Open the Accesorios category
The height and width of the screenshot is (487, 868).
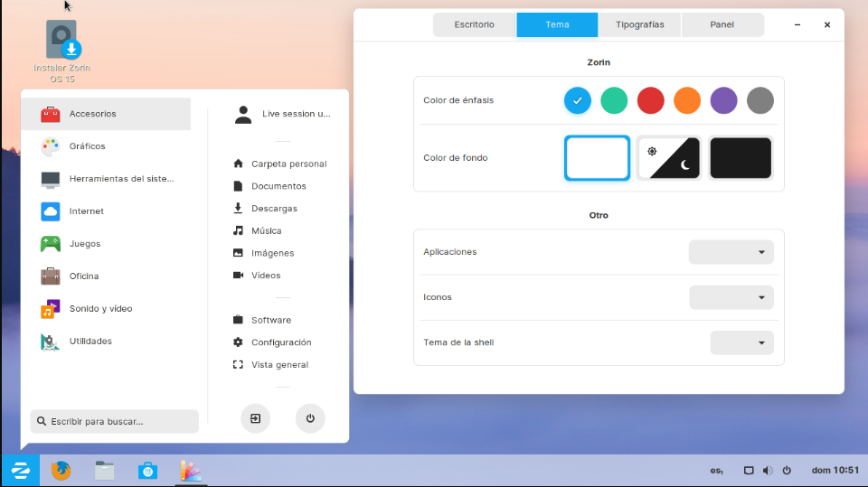[106, 114]
